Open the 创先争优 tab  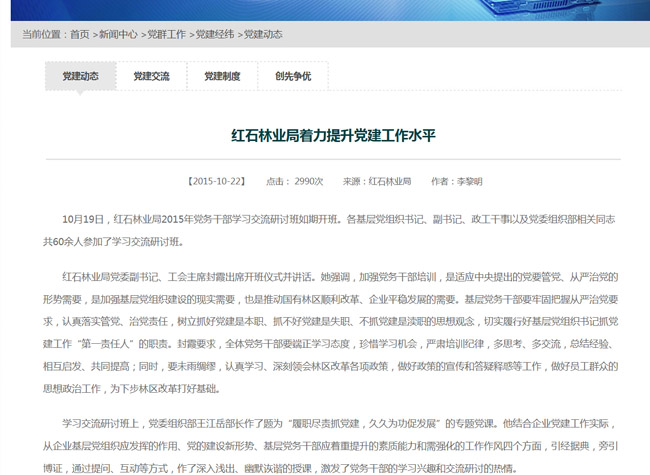tap(293, 76)
